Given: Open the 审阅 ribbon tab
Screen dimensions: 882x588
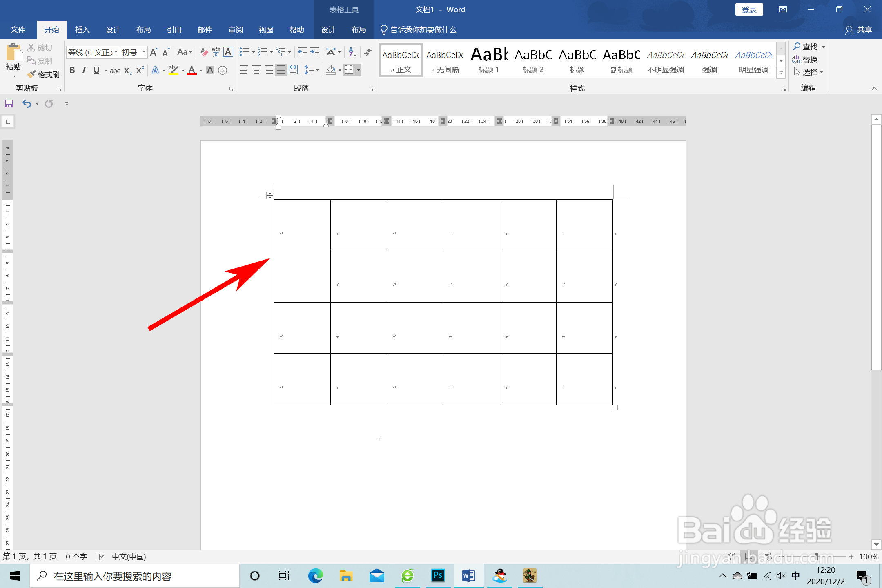Looking at the screenshot, I should click(235, 30).
